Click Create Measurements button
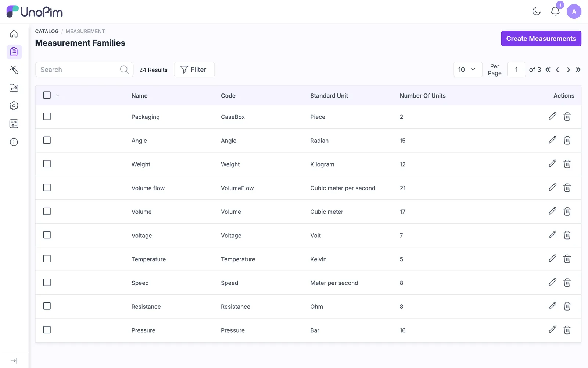588x368 pixels. click(541, 39)
